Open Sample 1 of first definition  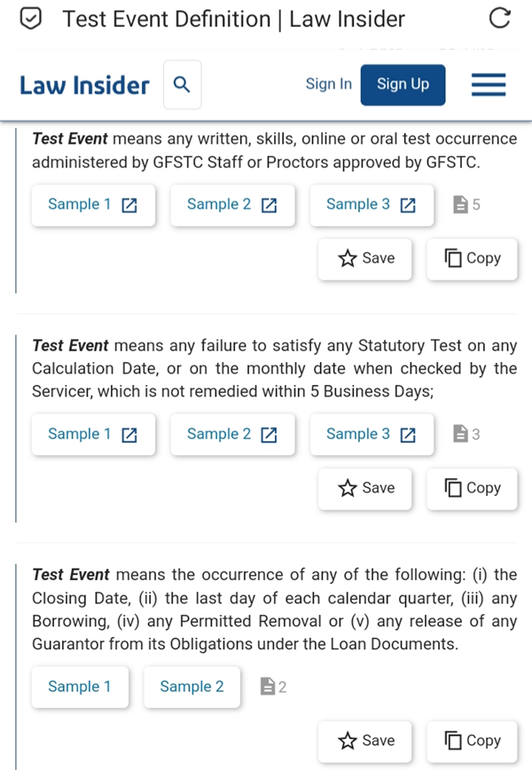(x=93, y=205)
